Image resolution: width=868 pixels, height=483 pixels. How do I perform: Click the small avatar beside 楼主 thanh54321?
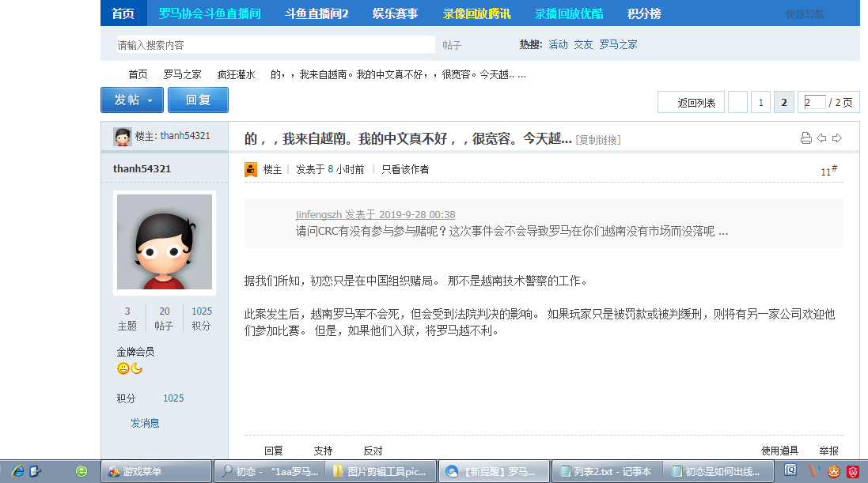click(x=122, y=136)
